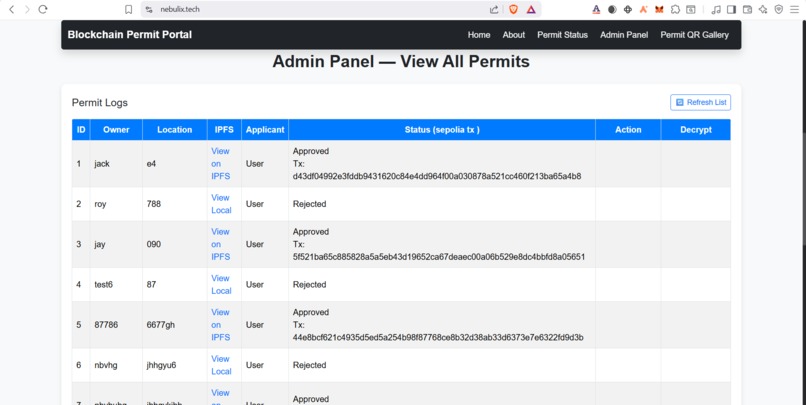
Task: Open Permit QR Gallery page
Action: tap(694, 35)
